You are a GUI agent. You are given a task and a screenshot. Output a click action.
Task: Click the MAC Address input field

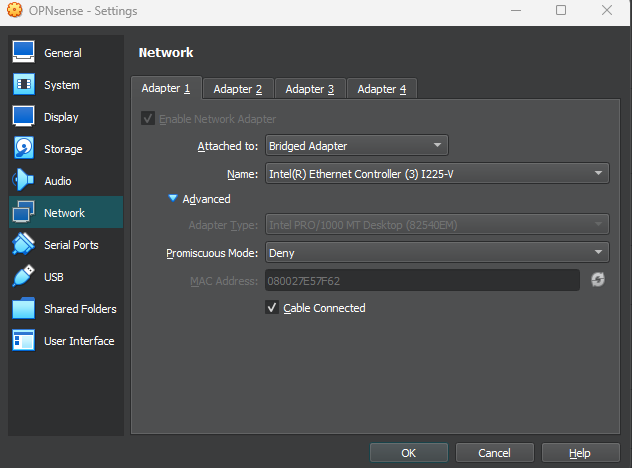coord(422,281)
